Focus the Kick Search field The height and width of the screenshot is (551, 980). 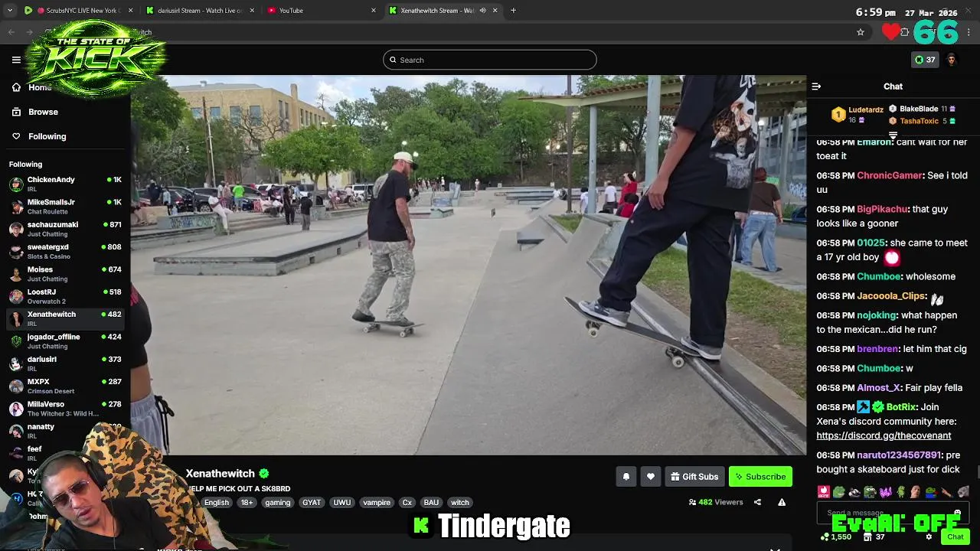(x=490, y=60)
